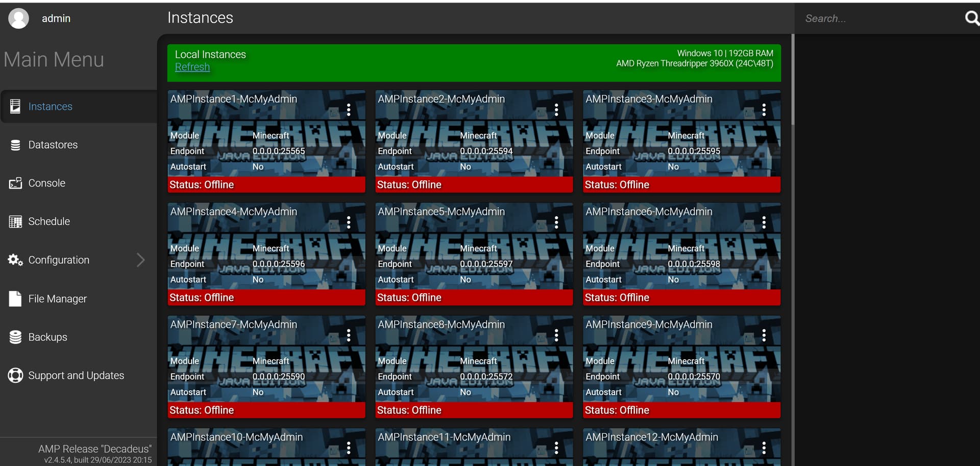Click endpoint 0.0.0.0:25594 value
This screenshot has width=980, height=466.
tap(486, 151)
